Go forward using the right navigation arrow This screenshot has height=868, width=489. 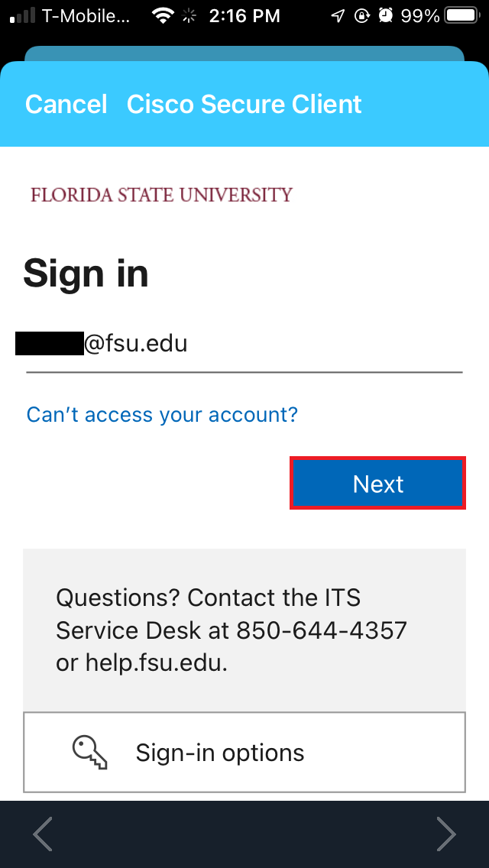(447, 834)
